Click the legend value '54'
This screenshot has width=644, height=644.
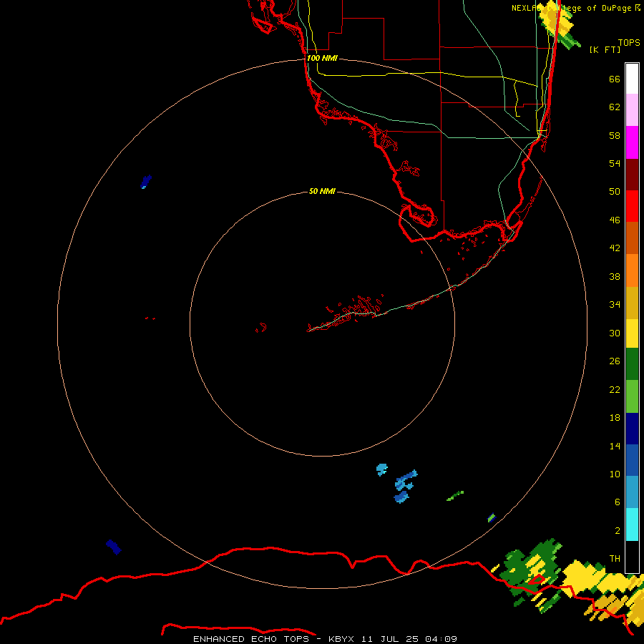pyautogui.click(x=615, y=163)
